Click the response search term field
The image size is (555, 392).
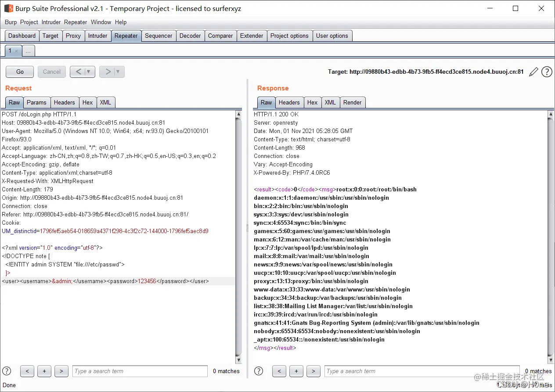pyautogui.click(x=422, y=371)
